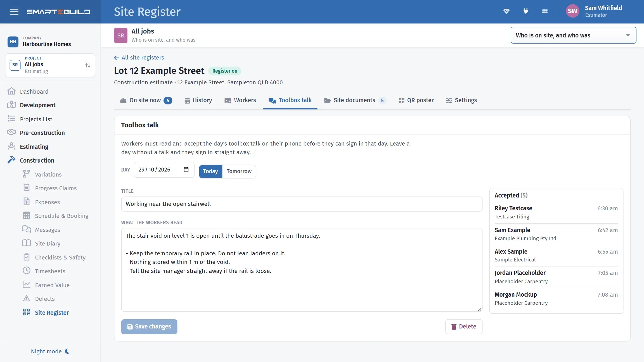Open Earned Value in sidebar
Viewport: 644px width, 362px height.
pyautogui.click(x=52, y=285)
